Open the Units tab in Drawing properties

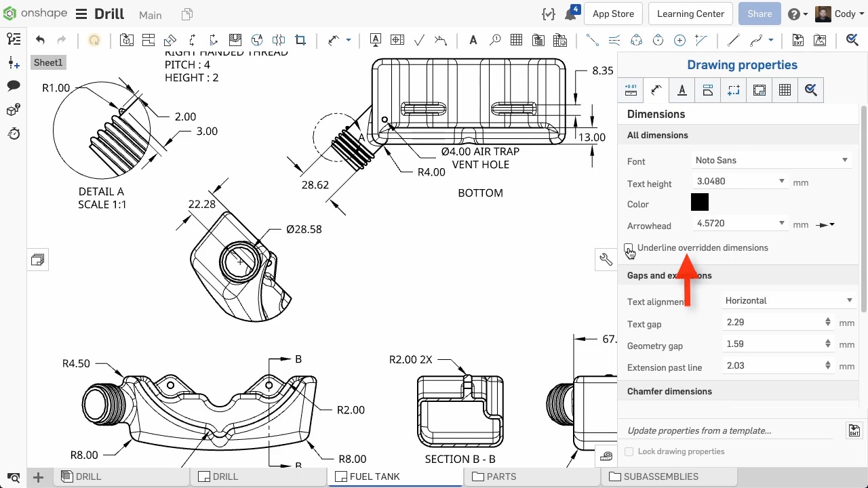(x=631, y=89)
